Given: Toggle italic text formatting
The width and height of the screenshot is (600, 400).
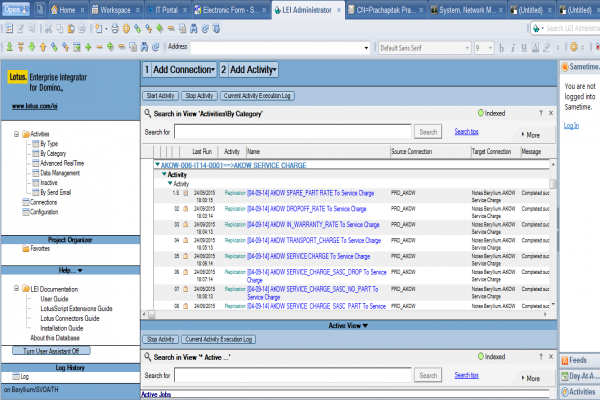Looking at the screenshot, I should click(x=513, y=48).
